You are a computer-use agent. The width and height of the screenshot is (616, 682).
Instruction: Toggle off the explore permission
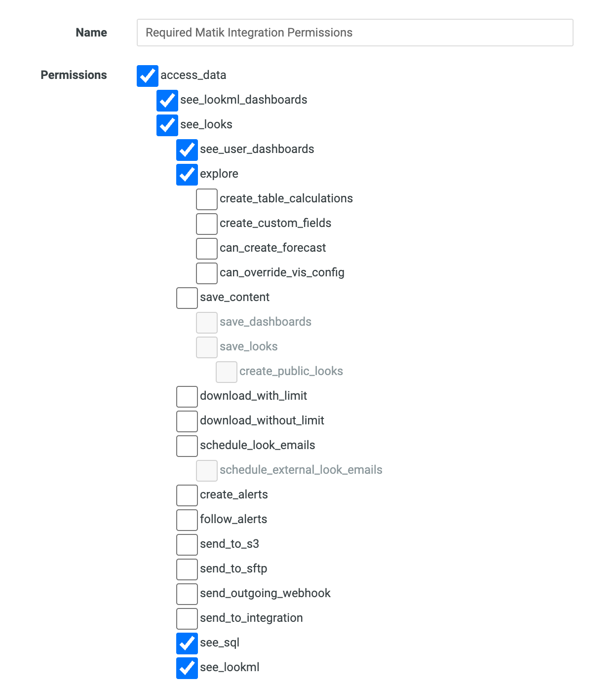[187, 174]
